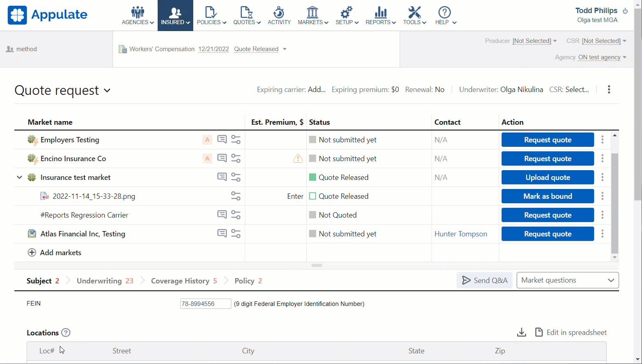Viewport: 642px width, 364px height.
Task: Open comments for Employers Testing
Action: click(222, 139)
